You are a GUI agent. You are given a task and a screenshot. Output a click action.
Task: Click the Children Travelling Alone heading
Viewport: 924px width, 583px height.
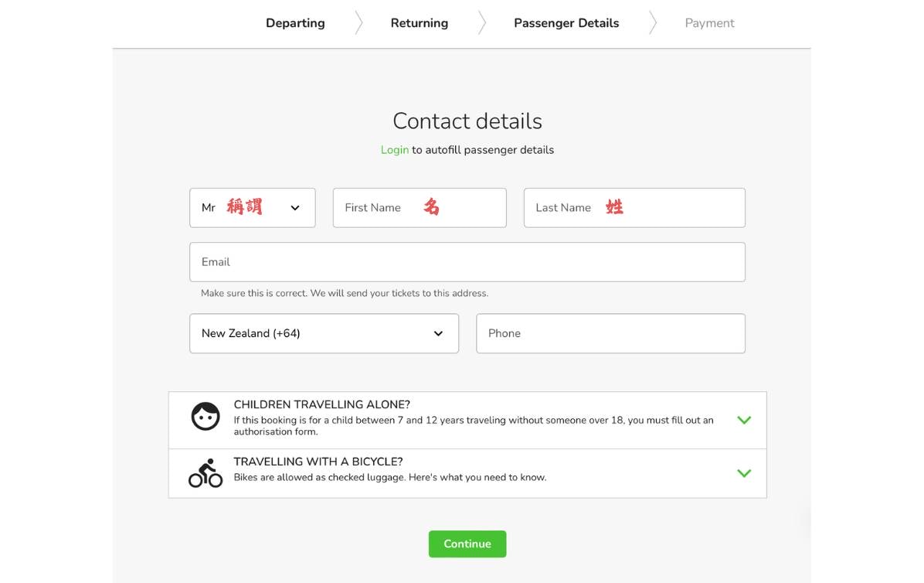[321, 404]
